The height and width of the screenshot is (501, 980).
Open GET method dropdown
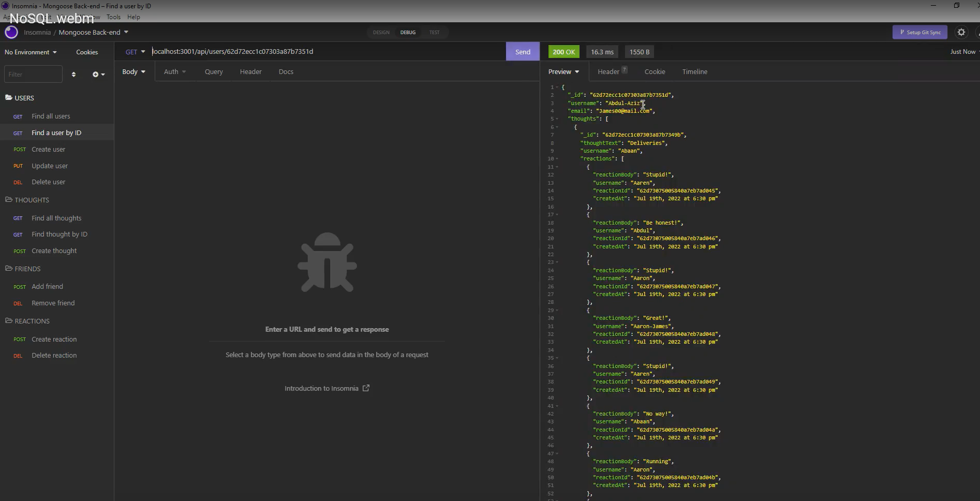coord(135,52)
